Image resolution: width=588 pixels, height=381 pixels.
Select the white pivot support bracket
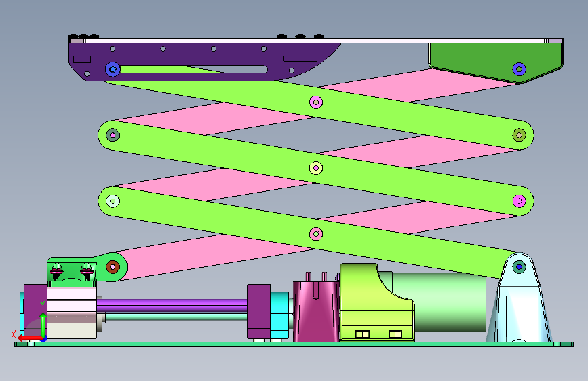(x=519, y=304)
